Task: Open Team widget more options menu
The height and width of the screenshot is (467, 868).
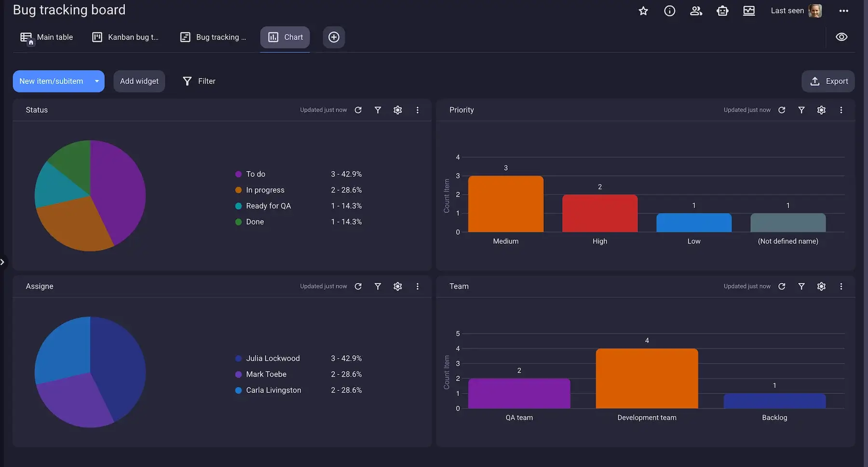Action: (x=841, y=286)
